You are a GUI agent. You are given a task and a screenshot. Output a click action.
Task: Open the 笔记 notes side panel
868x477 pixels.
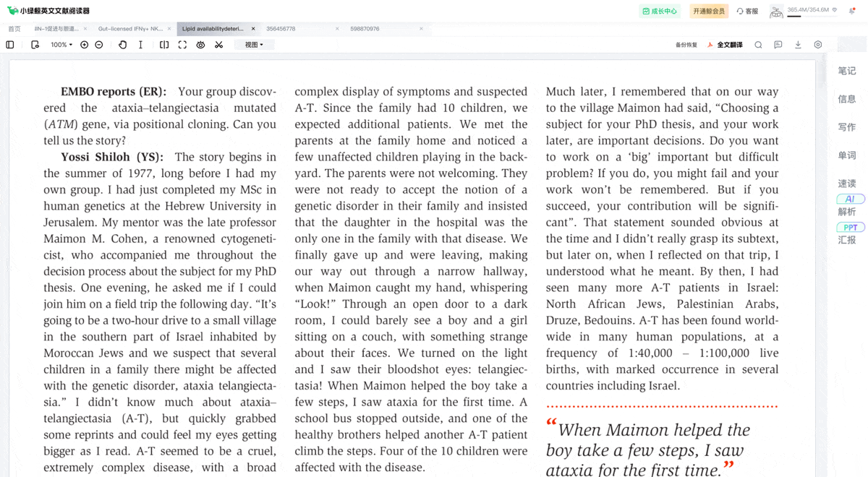(847, 71)
